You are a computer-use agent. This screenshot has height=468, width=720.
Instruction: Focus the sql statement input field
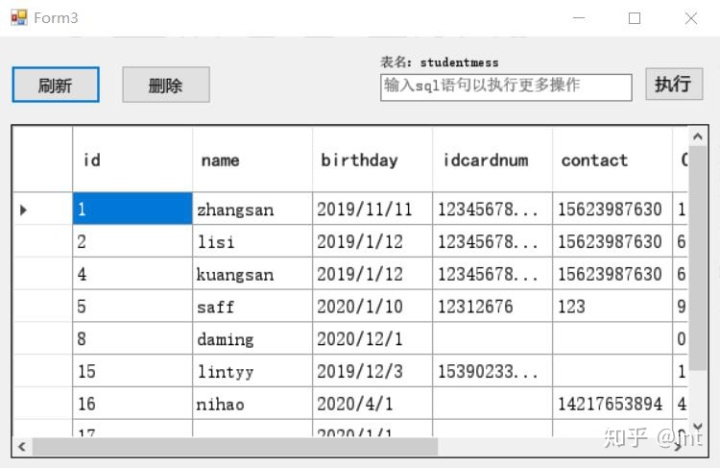(x=506, y=87)
